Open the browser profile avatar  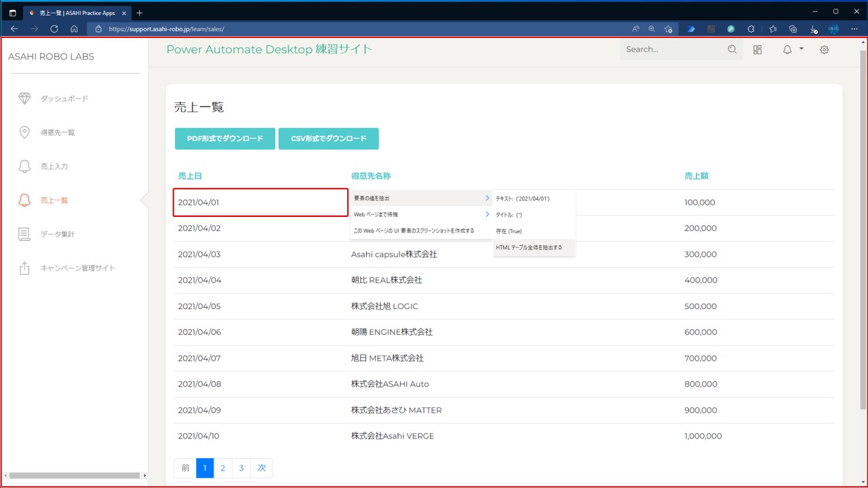pyautogui.click(x=833, y=29)
